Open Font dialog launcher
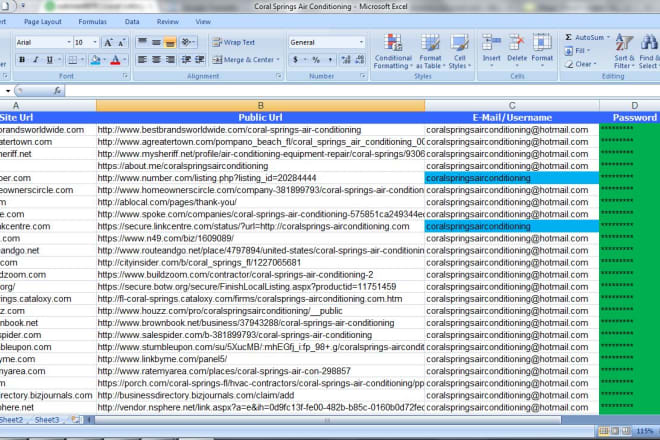660x440 pixels. [125, 76]
